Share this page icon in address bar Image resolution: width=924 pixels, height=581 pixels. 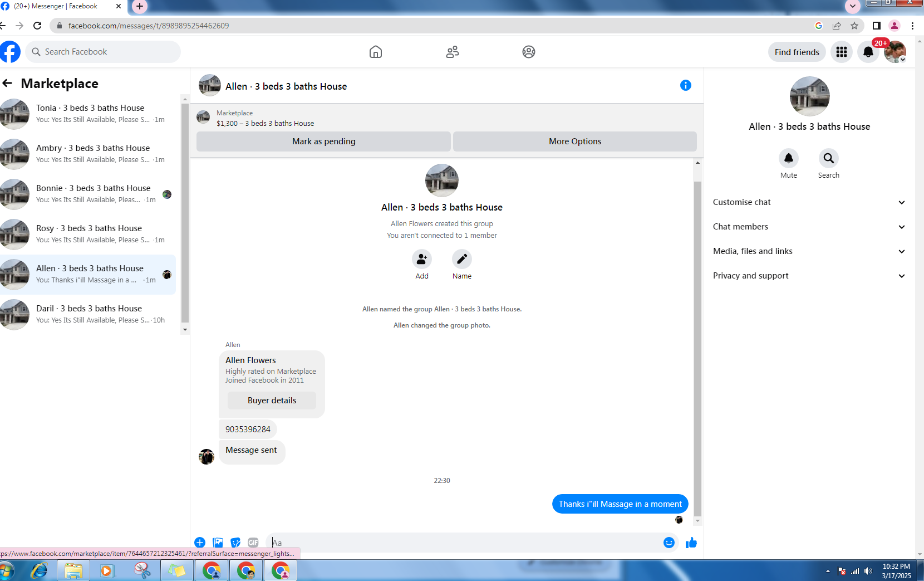[837, 26]
